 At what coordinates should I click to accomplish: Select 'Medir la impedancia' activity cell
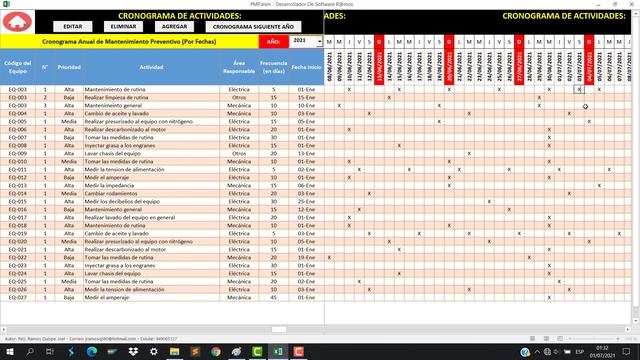coord(151,185)
